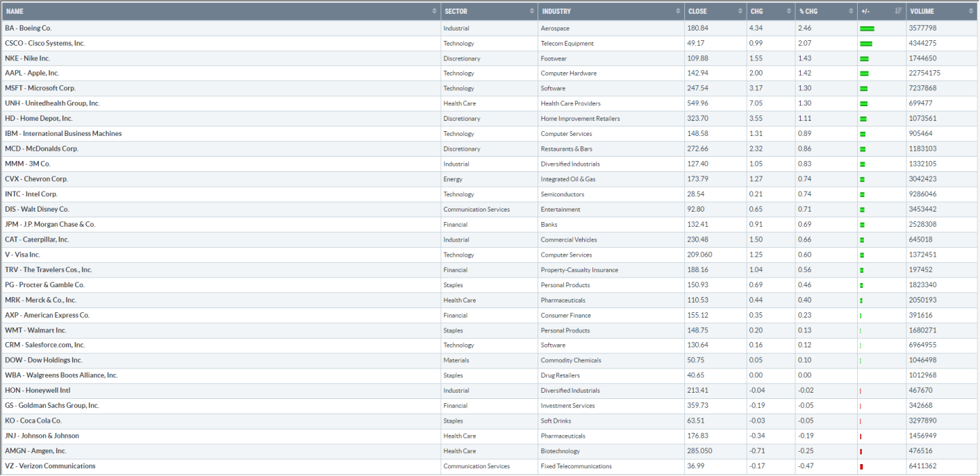Click the sort arrows in SECTOR column header
980x476 pixels.
point(531,11)
